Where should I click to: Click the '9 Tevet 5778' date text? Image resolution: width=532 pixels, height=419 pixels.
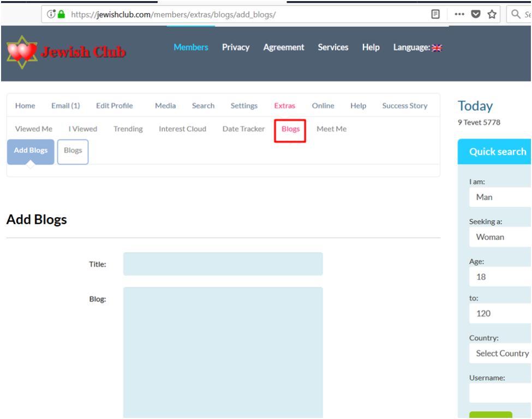479,122
